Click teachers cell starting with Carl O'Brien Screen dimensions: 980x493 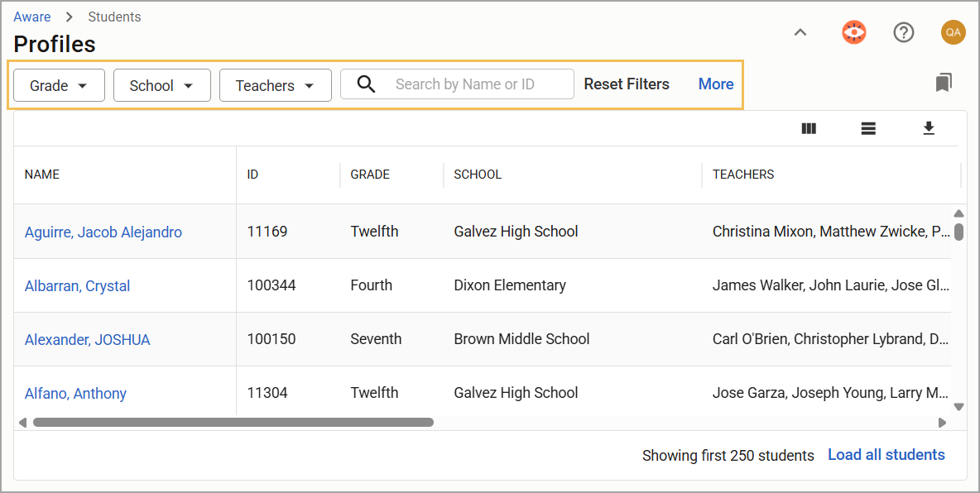pyautogui.click(x=831, y=339)
